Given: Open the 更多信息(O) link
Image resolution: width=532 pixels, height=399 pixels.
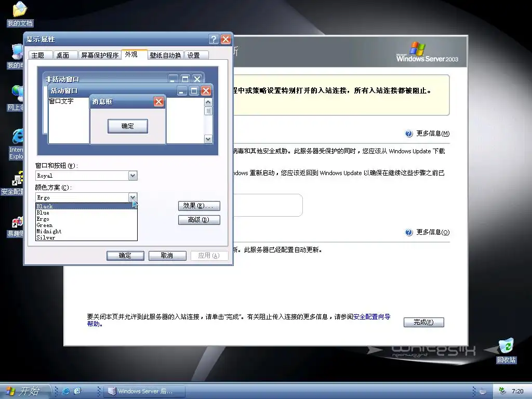Looking at the screenshot, I should [433, 232].
